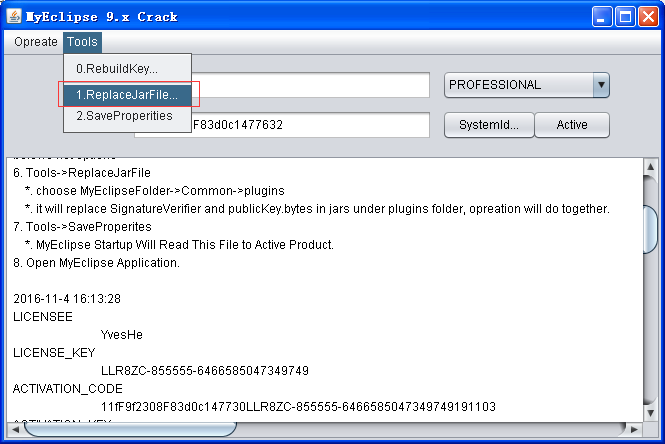This screenshot has height=444, width=665.
Task: Open the PROFESSIONAL edition dropdown
Action: pos(527,85)
